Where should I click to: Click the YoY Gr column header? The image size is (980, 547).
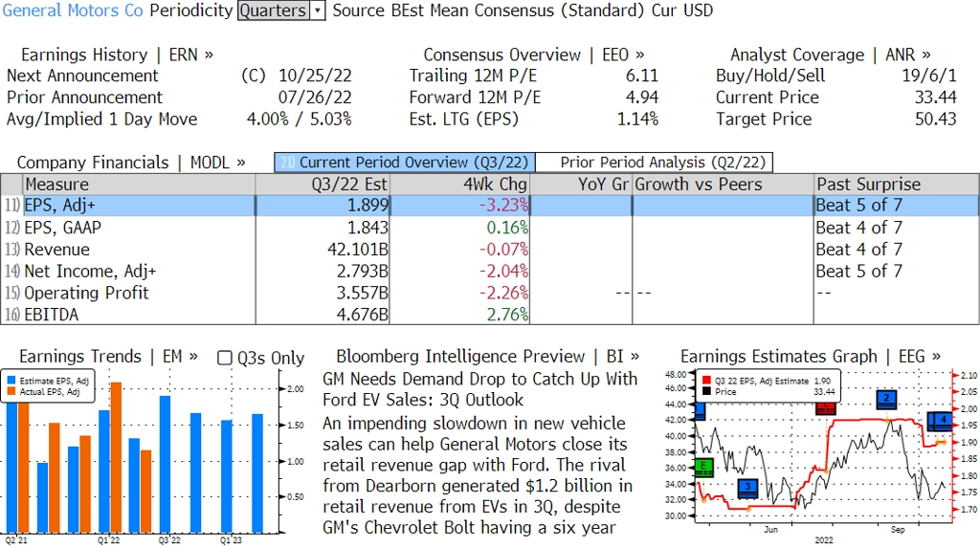click(581, 185)
